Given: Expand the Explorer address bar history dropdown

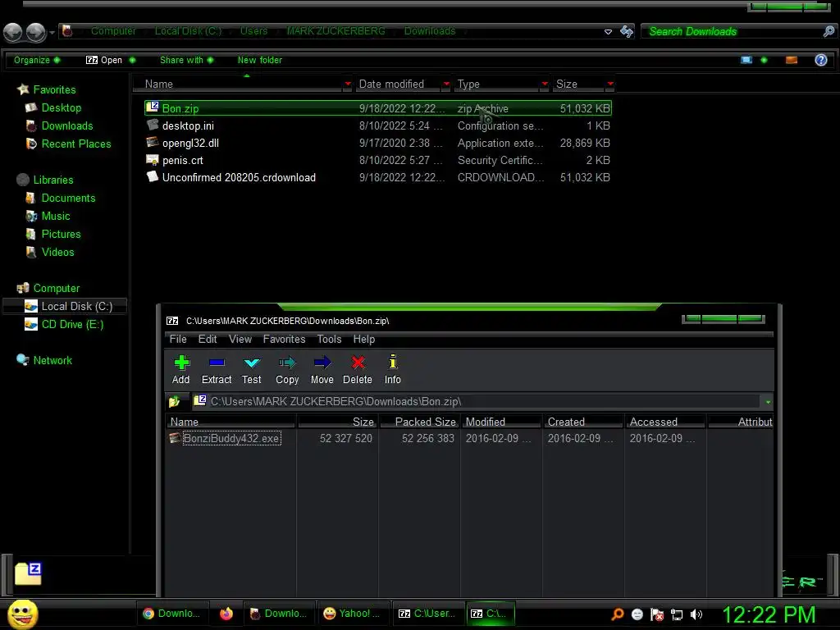Looking at the screenshot, I should coord(608,32).
